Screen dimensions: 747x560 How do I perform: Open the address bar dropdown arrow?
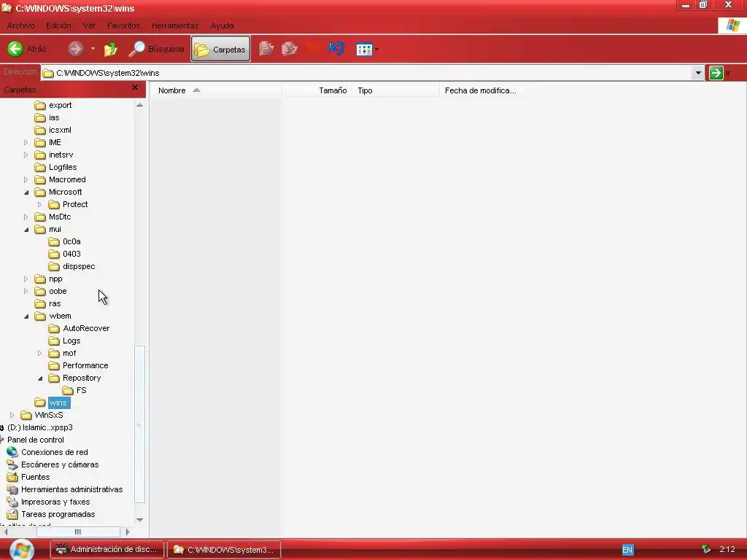(x=698, y=73)
